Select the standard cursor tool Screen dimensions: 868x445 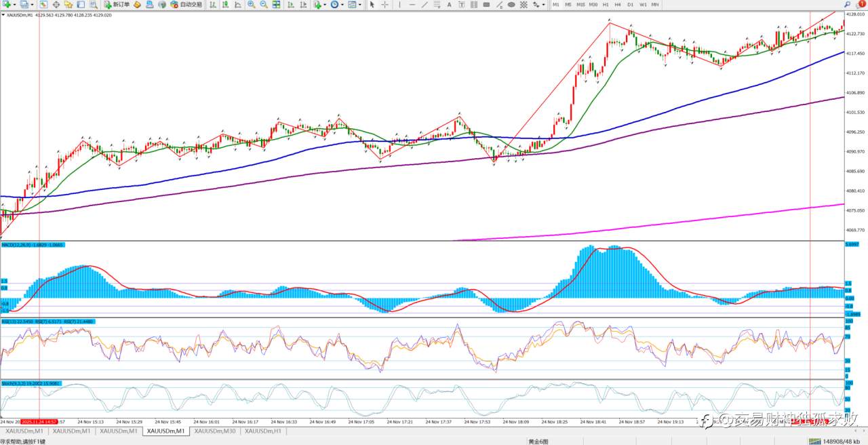point(372,4)
